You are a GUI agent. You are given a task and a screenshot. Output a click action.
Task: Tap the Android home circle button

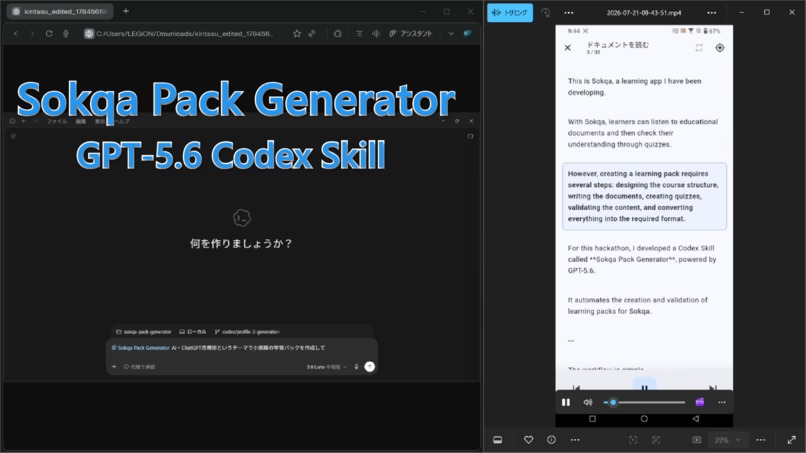tap(644, 419)
